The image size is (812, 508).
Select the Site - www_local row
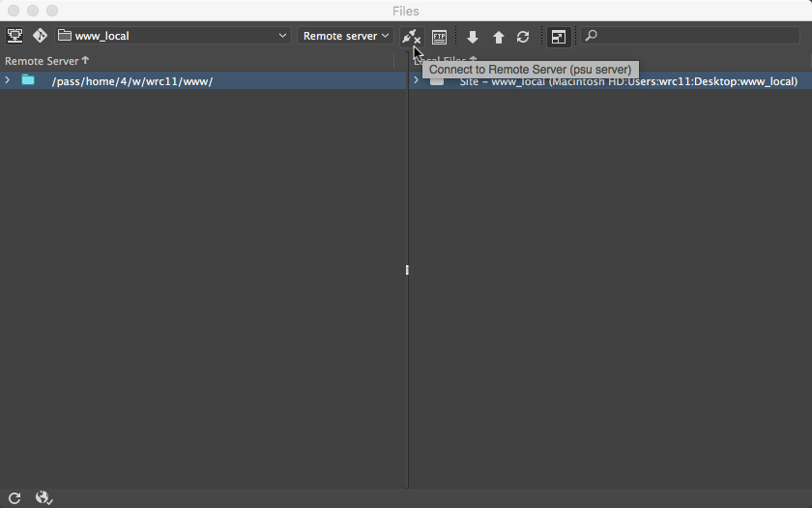click(628, 81)
